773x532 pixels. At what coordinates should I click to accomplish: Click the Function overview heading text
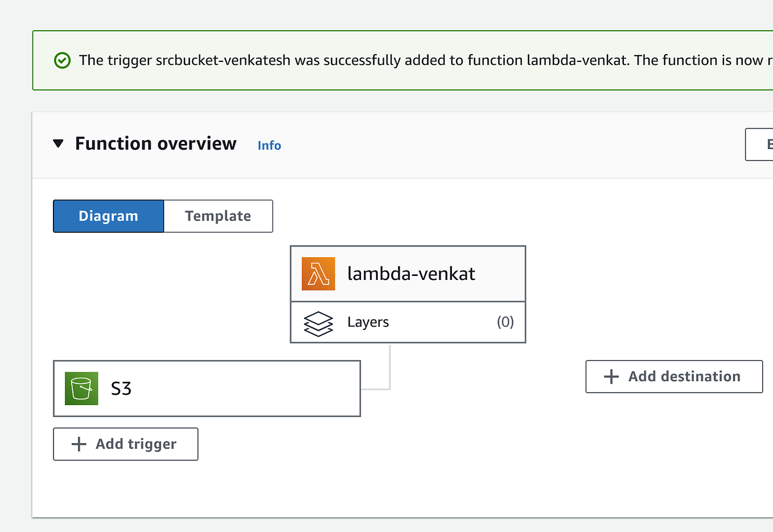pyautogui.click(x=155, y=143)
